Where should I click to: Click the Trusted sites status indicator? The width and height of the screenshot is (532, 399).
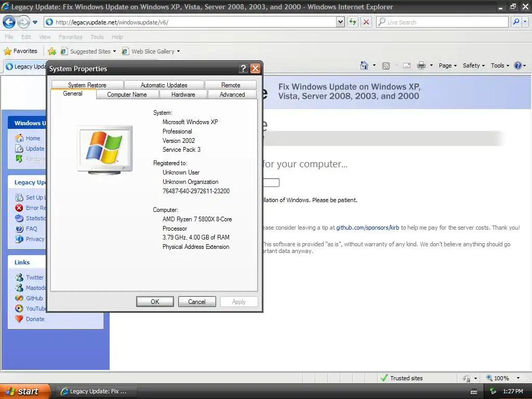402,378
